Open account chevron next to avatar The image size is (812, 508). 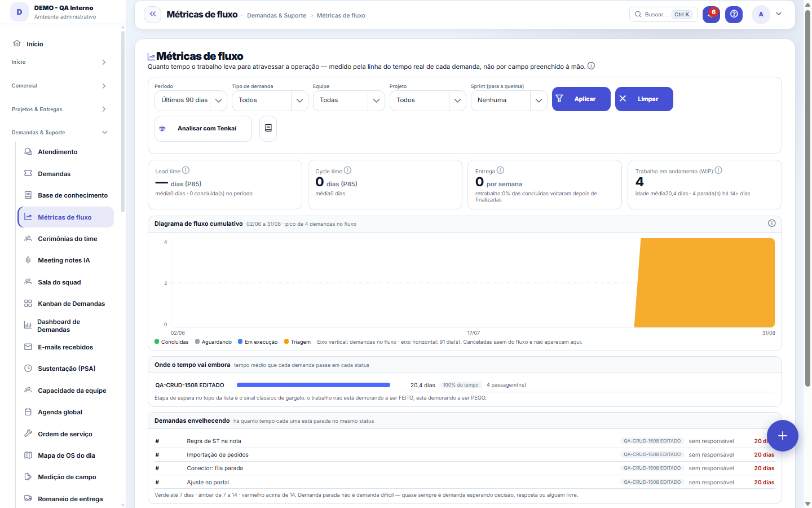[x=779, y=14]
